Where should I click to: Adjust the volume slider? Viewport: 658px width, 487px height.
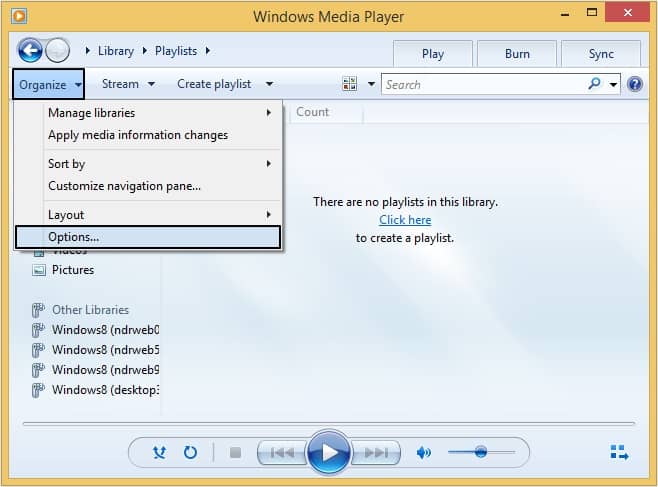click(481, 452)
